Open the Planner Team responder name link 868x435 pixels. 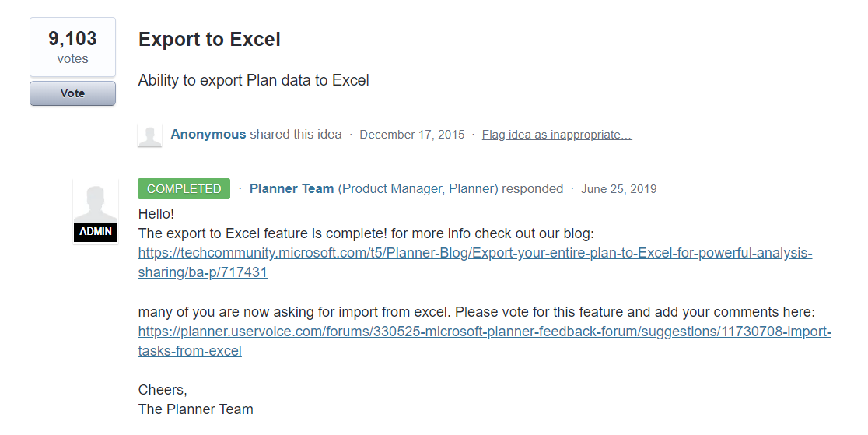292,189
